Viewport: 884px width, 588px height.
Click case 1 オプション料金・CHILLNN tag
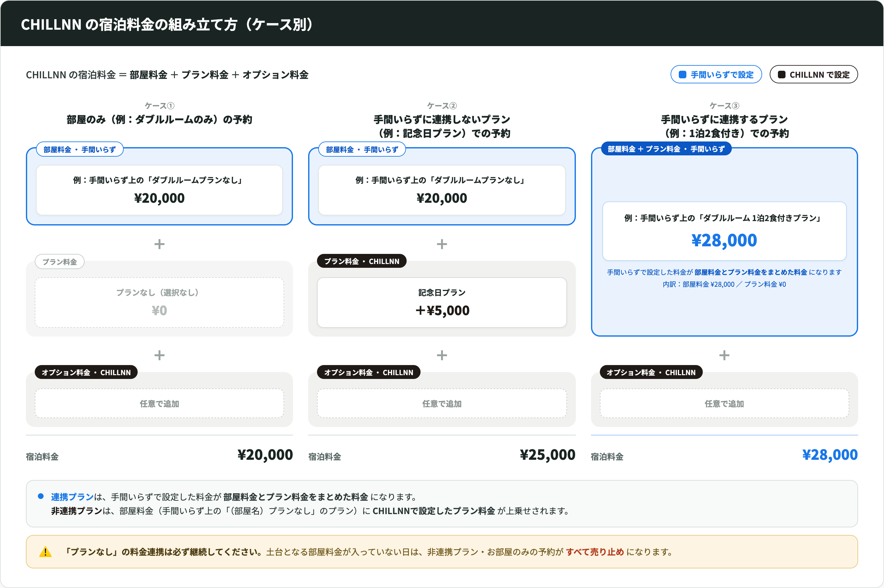[86, 372]
